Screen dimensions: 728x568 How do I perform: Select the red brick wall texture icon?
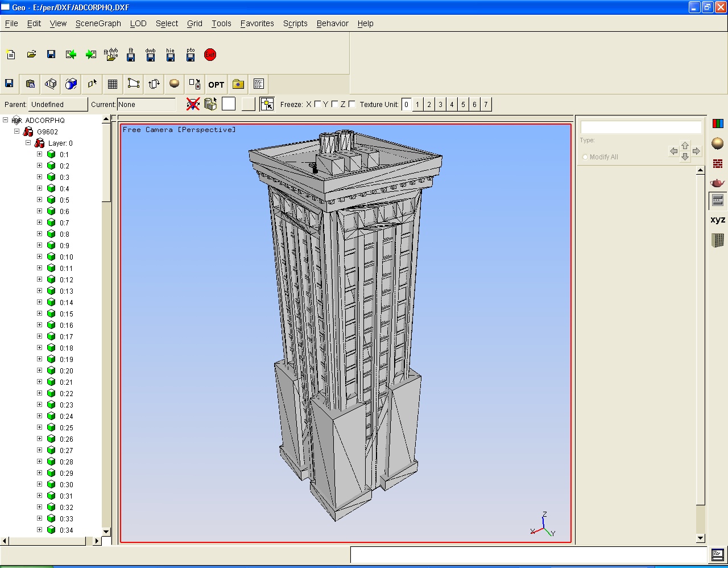pos(718,164)
